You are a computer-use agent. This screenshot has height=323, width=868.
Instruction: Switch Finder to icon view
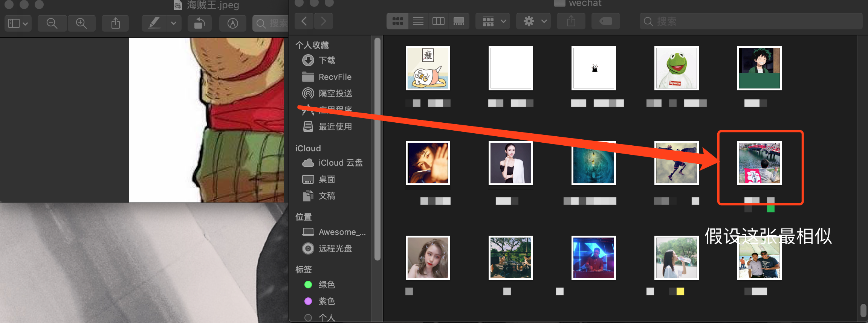(398, 21)
